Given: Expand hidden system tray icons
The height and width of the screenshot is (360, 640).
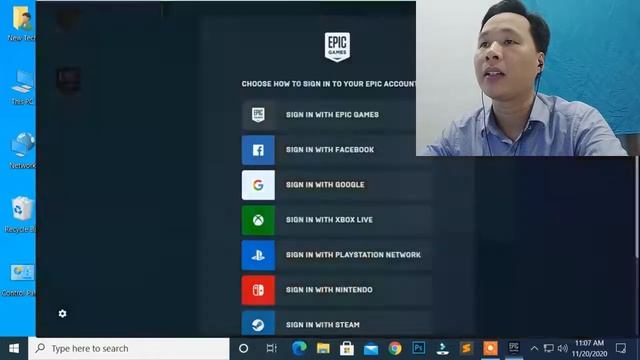Looking at the screenshot, I should point(534,349).
